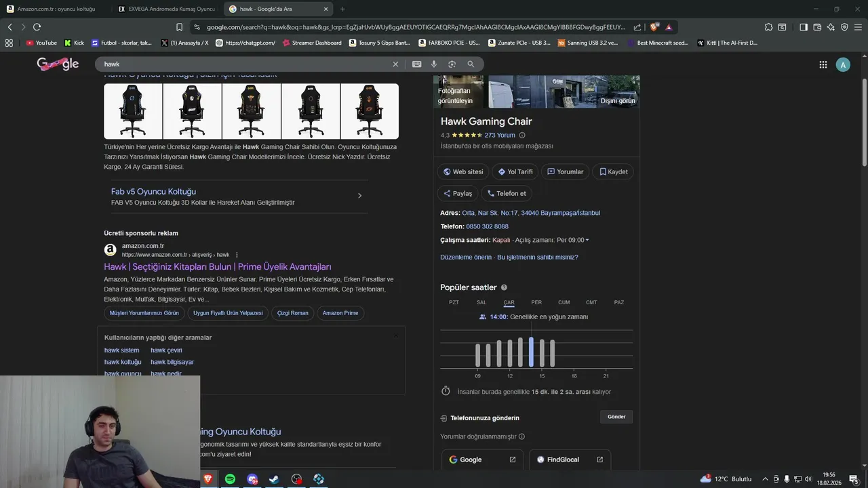The image size is (868, 488).
Task: Expand the Fab v5 Oyuncu Koltuğu chevron
Action: (359, 196)
